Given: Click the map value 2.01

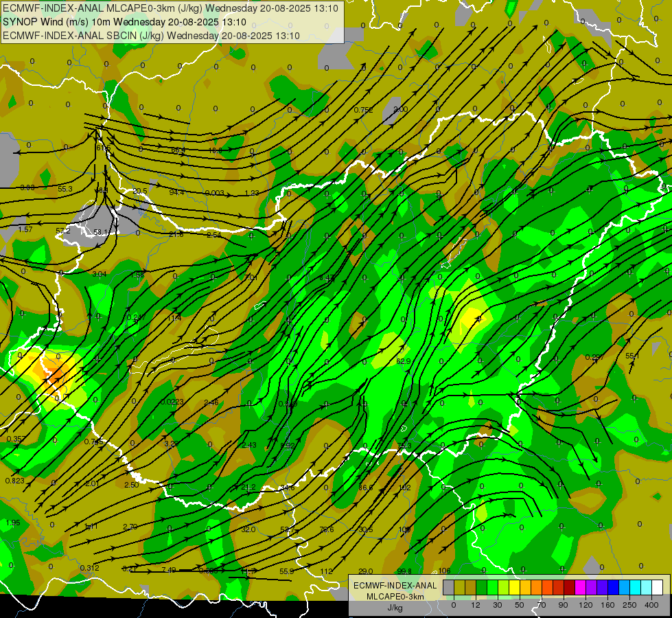Looking at the screenshot, I should point(92,484).
